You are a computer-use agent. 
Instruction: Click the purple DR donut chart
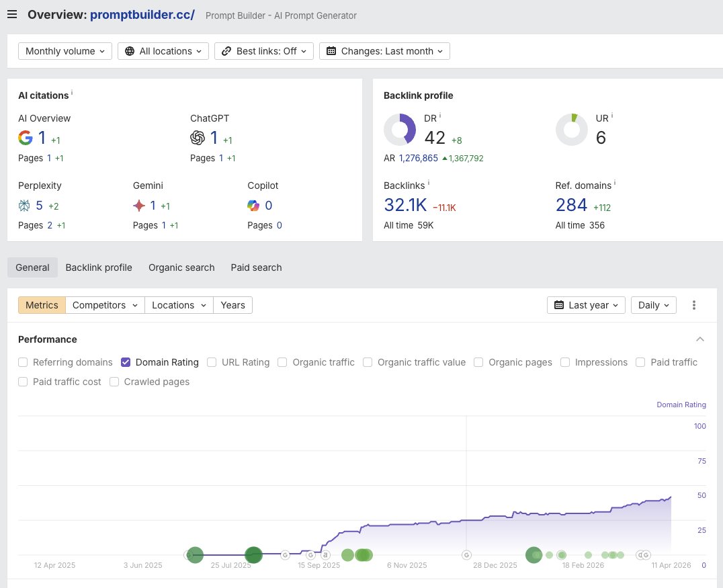click(x=400, y=130)
